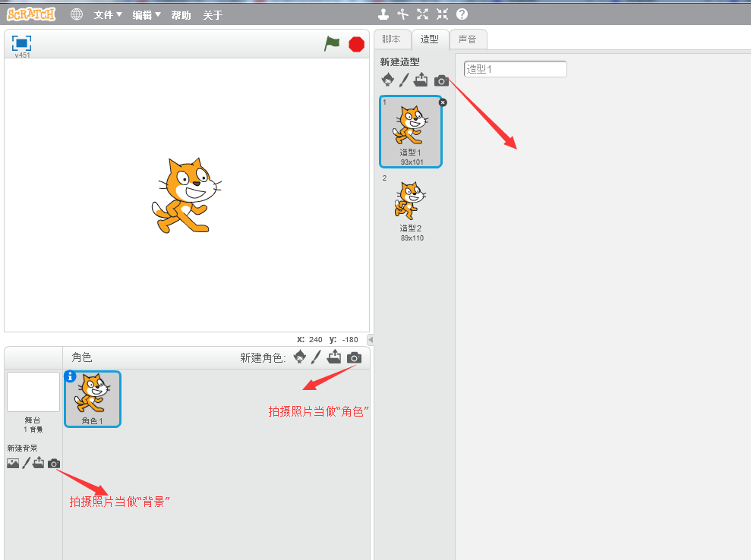Switch stage to full screen mode
Image resolution: width=751 pixels, height=560 pixels.
coord(21,43)
